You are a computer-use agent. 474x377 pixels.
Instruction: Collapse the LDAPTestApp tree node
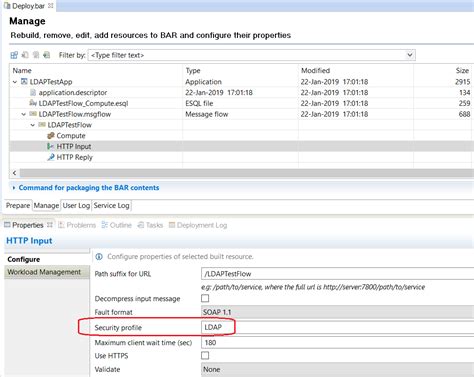[15, 82]
